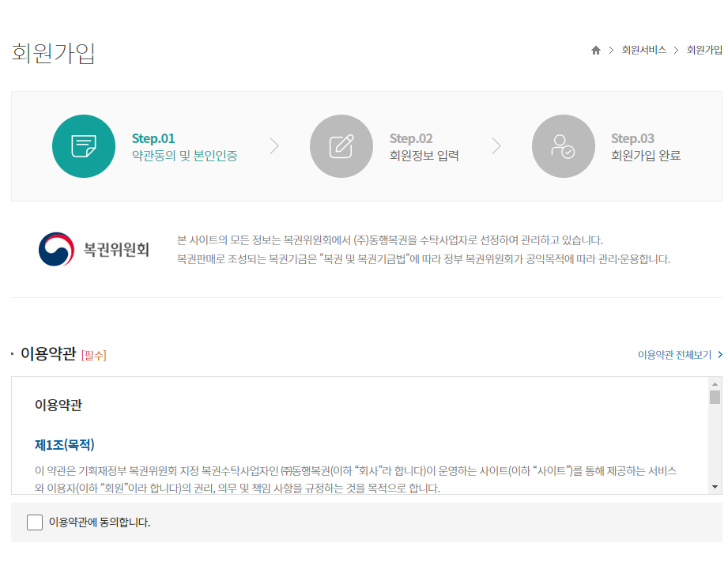Click the 복권위원회 taegeuk logo
The width and height of the screenshot is (728, 562).
56,250
